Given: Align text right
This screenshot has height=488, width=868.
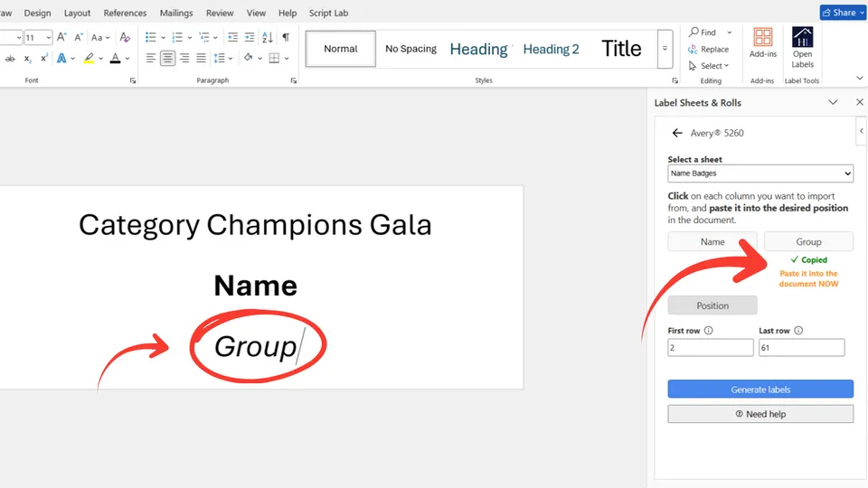Looking at the screenshot, I should pos(184,58).
